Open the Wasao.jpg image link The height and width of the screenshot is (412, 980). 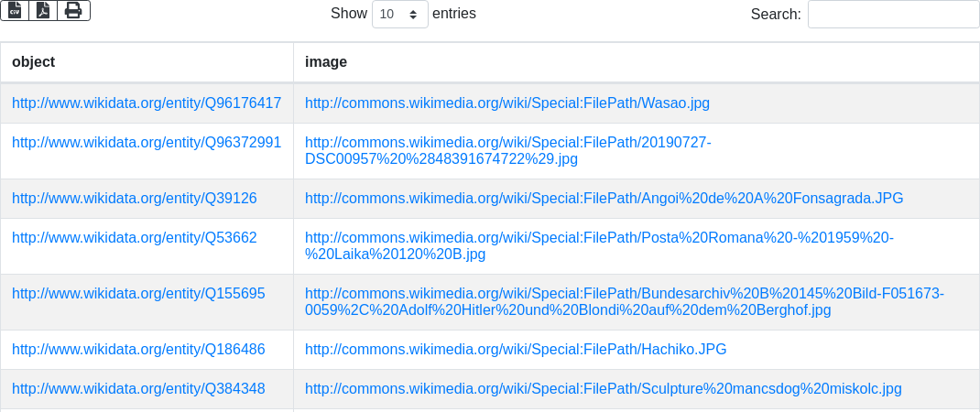pyautogui.click(x=506, y=103)
